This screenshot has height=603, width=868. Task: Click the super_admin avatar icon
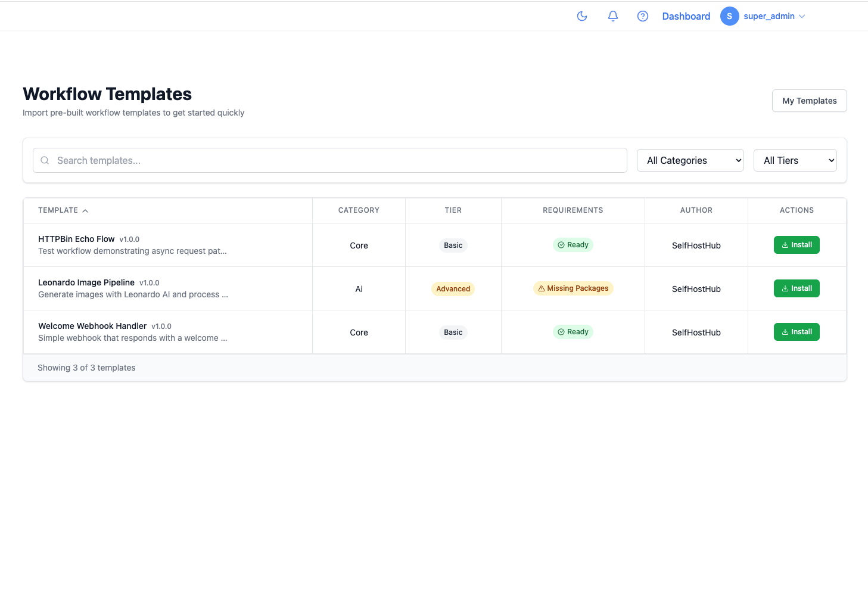coord(729,16)
